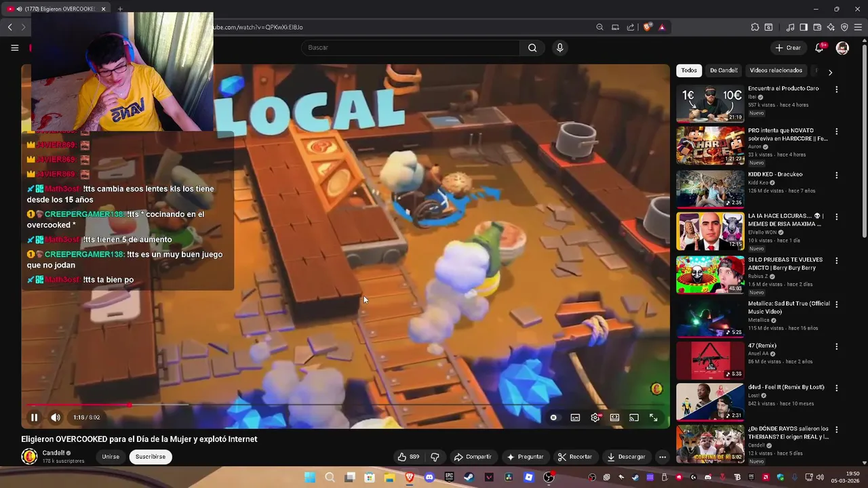The width and height of the screenshot is (868, 488).
Task: Select the De Candel! filter chip
Action: click(724, 70)
